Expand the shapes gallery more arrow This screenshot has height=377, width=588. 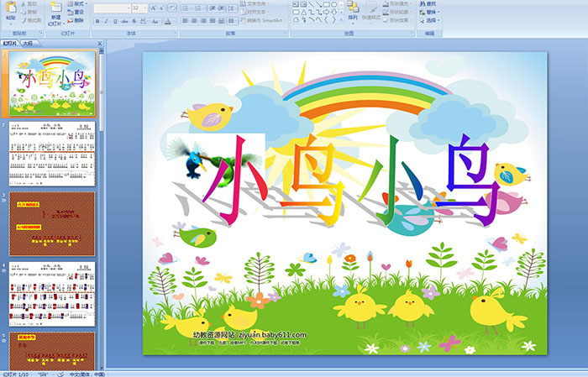pyautogui.click(x=341, y=18)
